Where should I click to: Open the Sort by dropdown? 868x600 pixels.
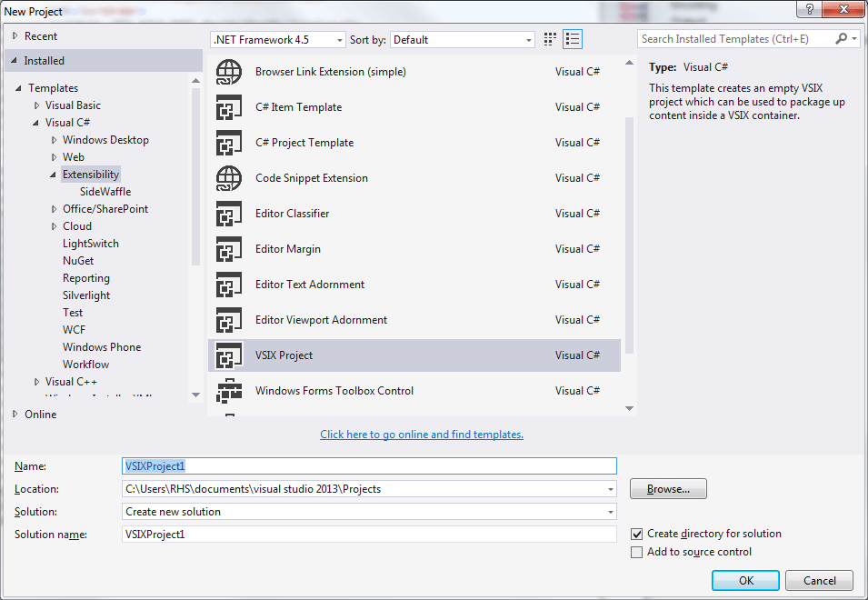click(529, 39)
